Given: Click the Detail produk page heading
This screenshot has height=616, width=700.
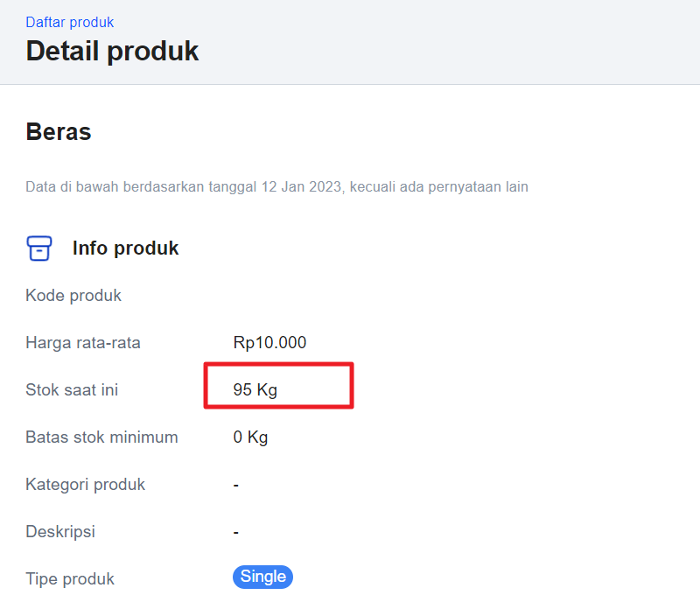Looking at the screenshot, I should (x=112, y=51).
